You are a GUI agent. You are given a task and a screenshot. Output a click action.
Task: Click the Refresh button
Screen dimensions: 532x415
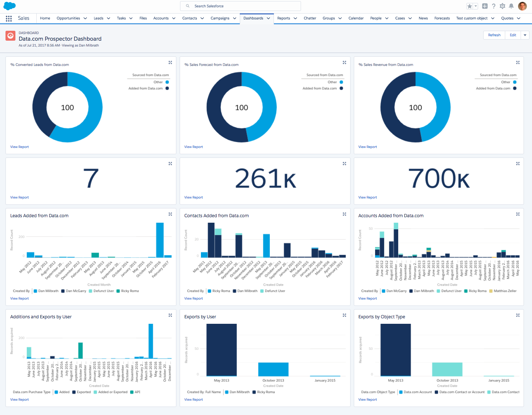coord(494,35)
